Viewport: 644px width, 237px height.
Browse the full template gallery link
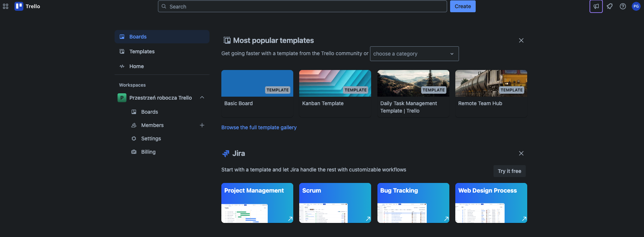(x=259, y=127)
